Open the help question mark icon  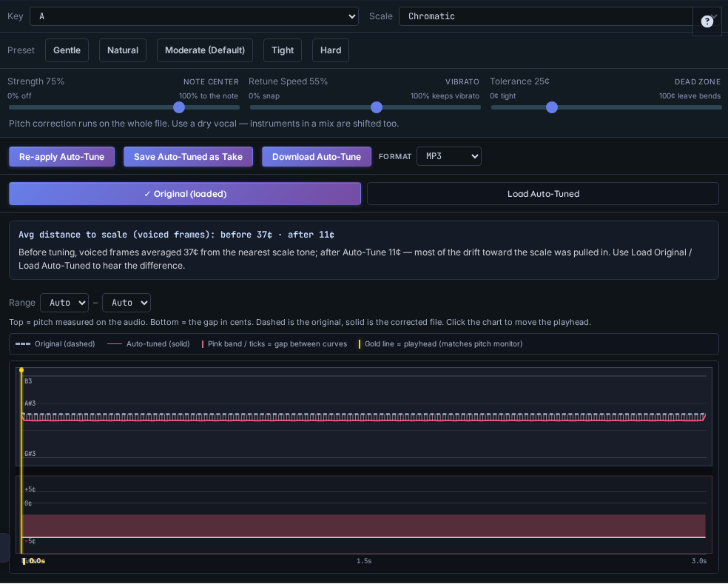[707, 21]
